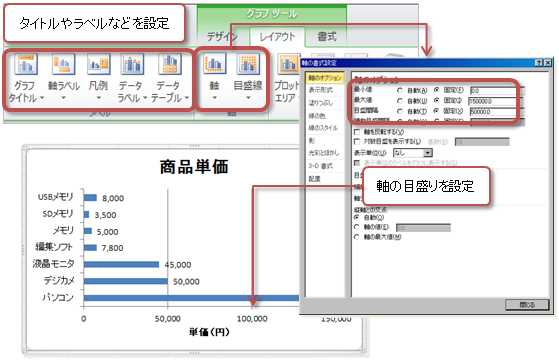Select the 8,000 data label

tap(113, 198)
